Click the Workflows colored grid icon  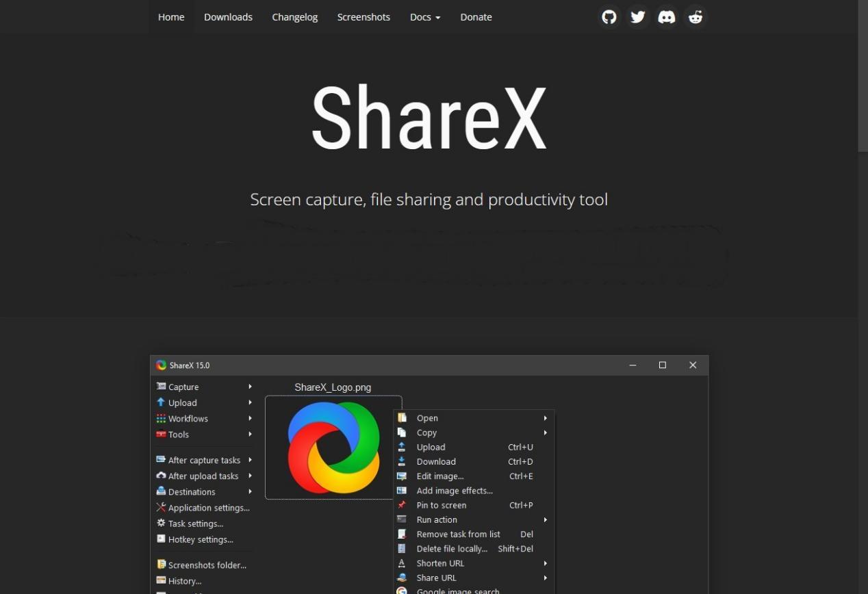161,418
